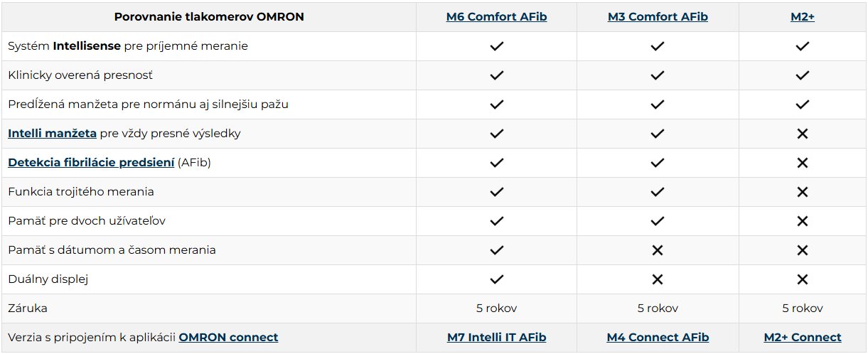
Task: Open the M2+ Connect link
Action: coord(802,338)
